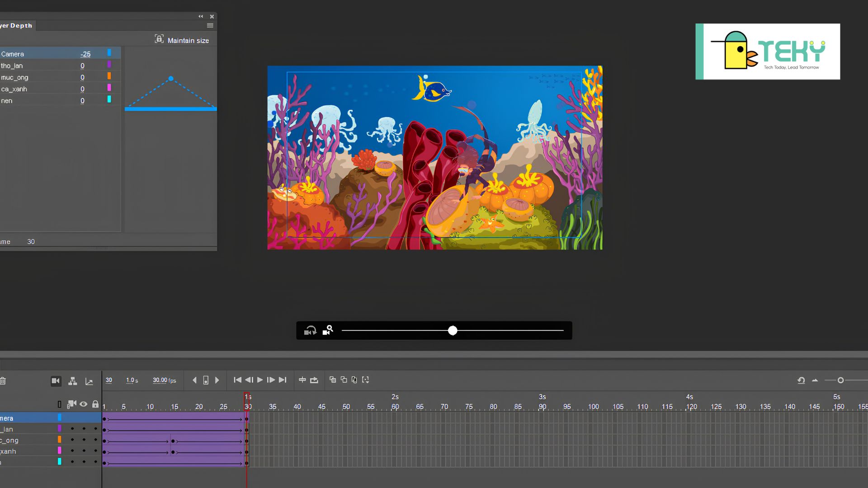Jump to the previous keyframe arrow
868x488 pixels.
pyautogui.click(x=194, y=380)
